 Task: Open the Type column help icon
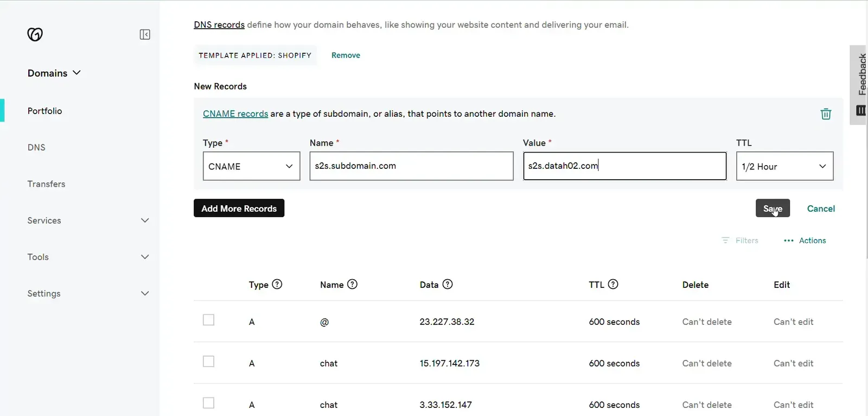tap(277, 284)
